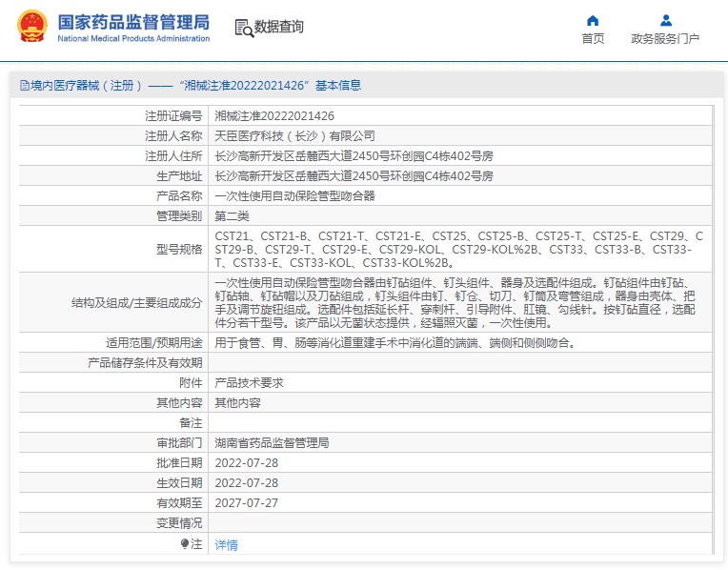The height and width of the screenshot is (570, 728).
Task: Click product name 一次性使用自动保险管型吻合器
Action: pos(294,195)
